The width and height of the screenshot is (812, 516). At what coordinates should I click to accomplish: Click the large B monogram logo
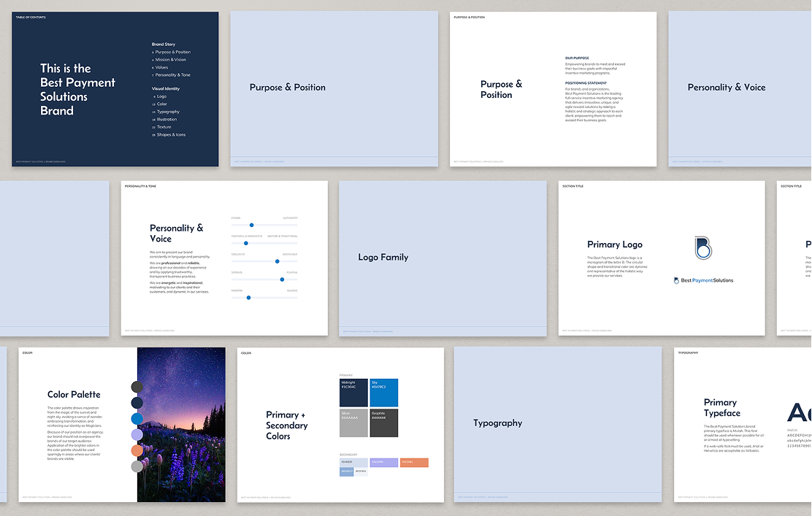pyautogui.click(x=703, y=248)
